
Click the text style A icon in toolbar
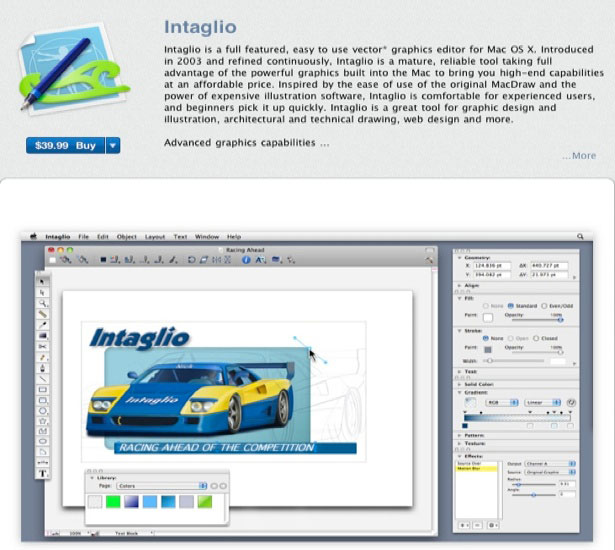260,260
